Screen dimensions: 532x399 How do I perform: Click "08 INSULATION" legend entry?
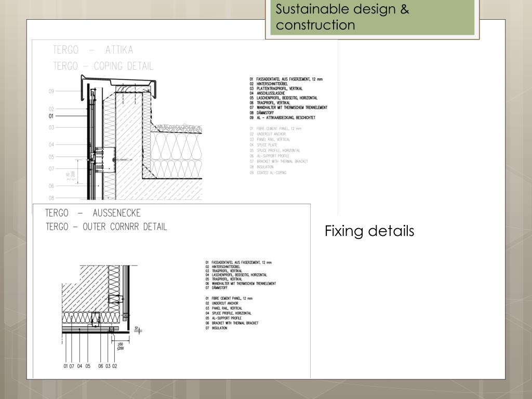[x=262, y=167]
